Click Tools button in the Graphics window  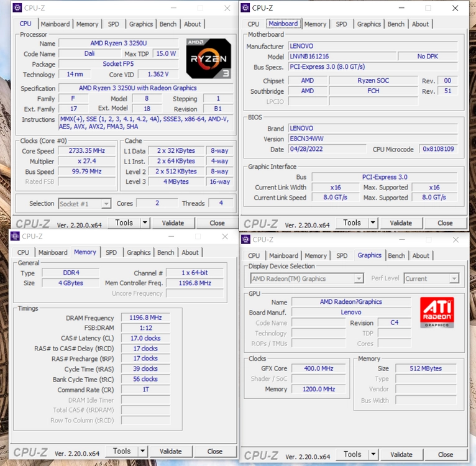[x=352, y=454]
